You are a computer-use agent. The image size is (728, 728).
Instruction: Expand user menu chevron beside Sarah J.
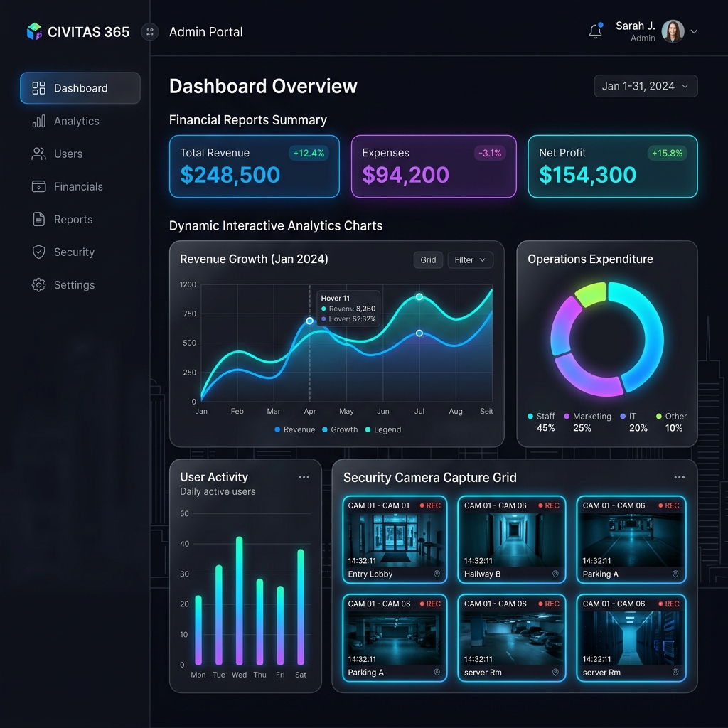point(694,31)
